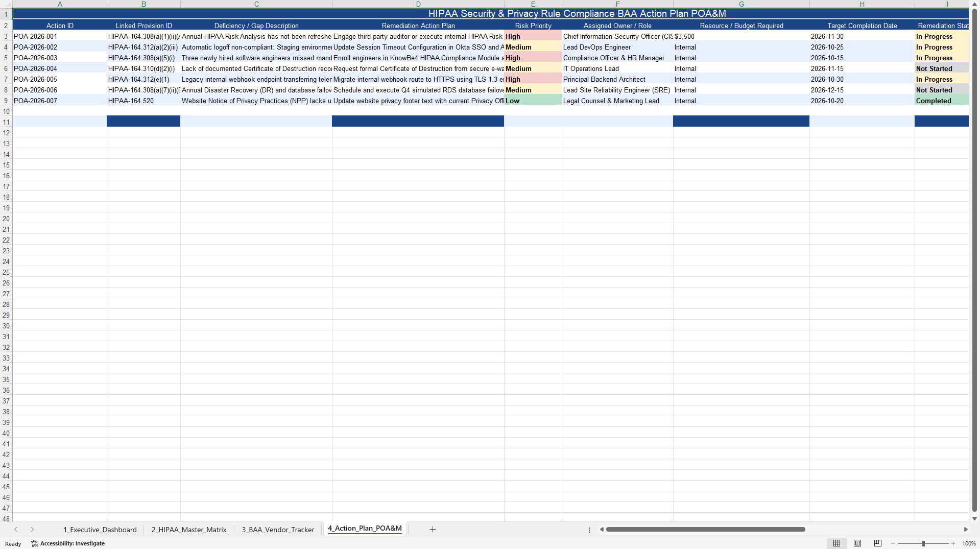Switch to Page Break Preview icon
The width and height of the screenshot is (980, 549).
[x=878, y=543]
